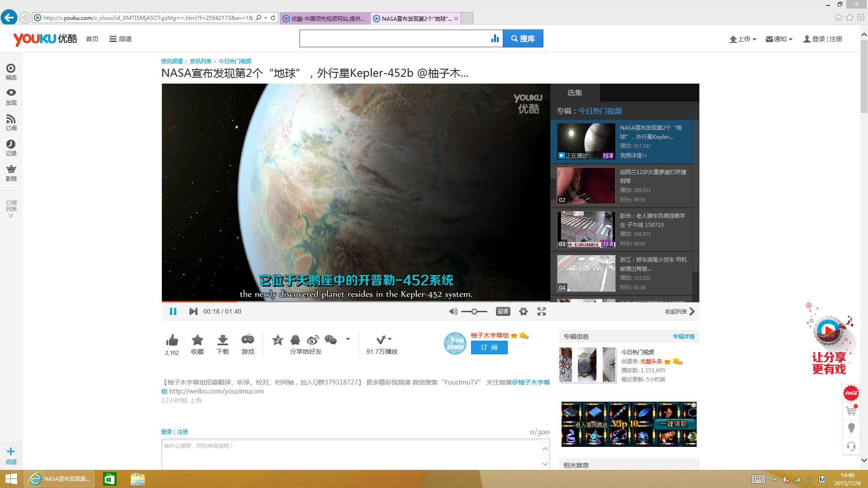Pause the video playback
The image size is (868, 488).
tap(173, 311)
